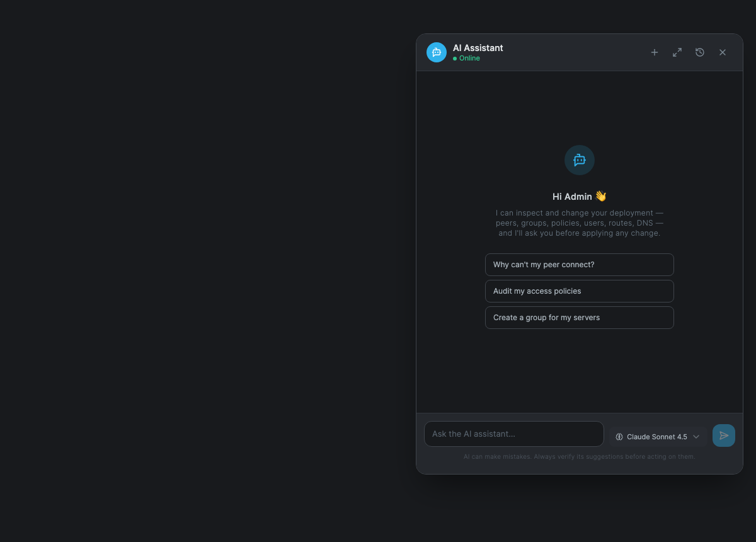This screenshot has width=756, height=542.
Task: Choose 'Audit my access policies' suggestion
Action: [x=580, y=291]
